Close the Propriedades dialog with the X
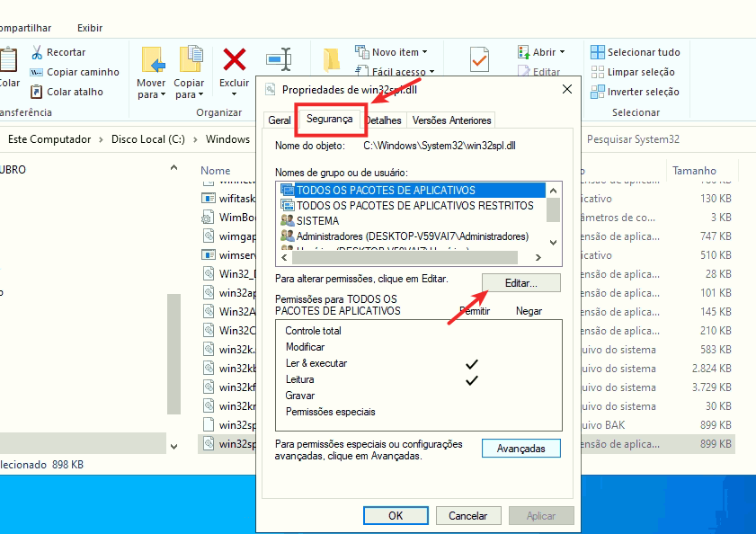This screenshot has height=534, width=756. pos(567,89)
